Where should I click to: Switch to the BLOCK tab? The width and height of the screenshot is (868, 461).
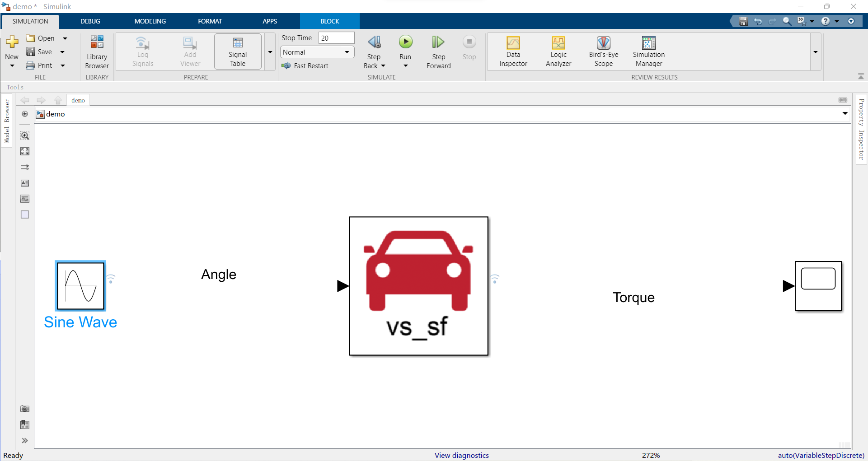click(x=330, y=21)
